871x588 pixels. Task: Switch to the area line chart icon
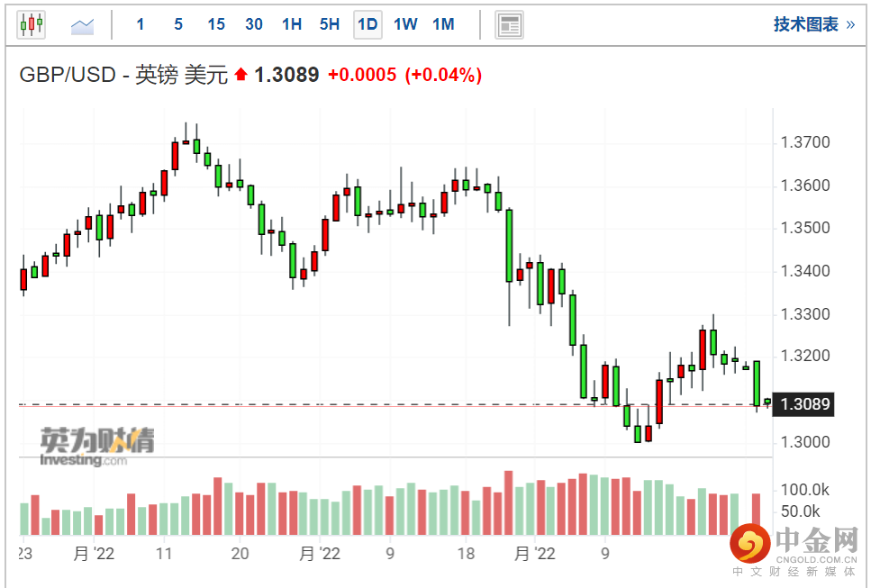[82, 25]
